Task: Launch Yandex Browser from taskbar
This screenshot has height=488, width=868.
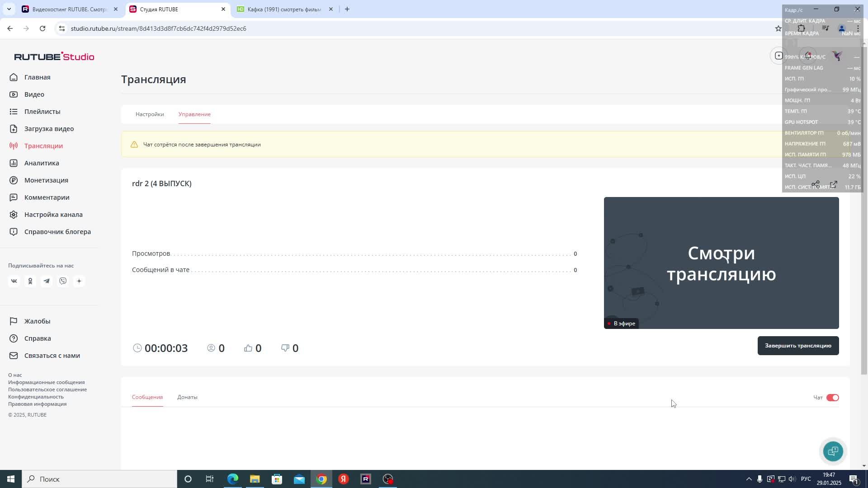Action: pos(344,479)
